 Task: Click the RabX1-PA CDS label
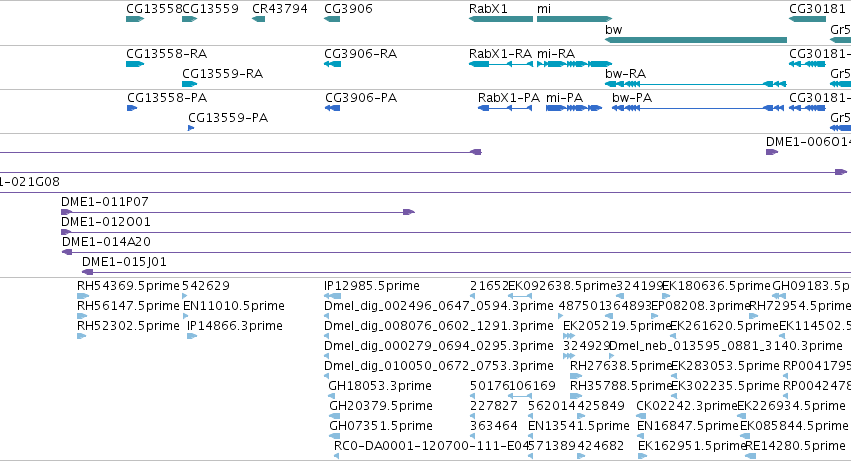click(509, 98)
